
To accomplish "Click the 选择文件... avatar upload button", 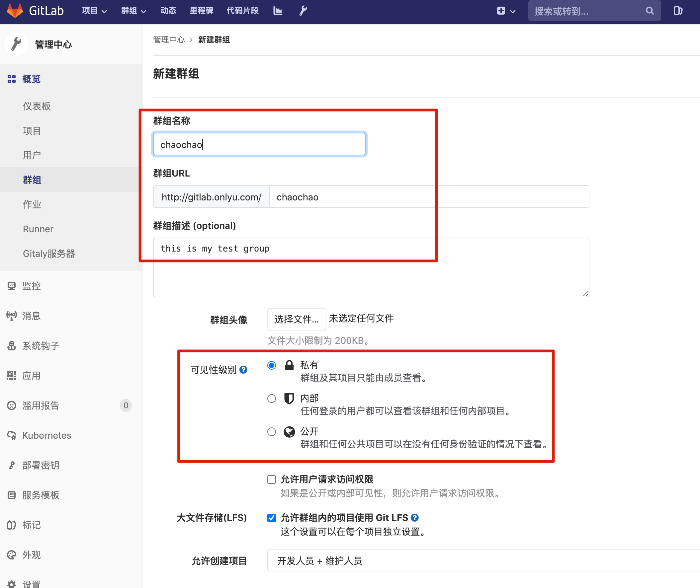I will click(297, 319).
